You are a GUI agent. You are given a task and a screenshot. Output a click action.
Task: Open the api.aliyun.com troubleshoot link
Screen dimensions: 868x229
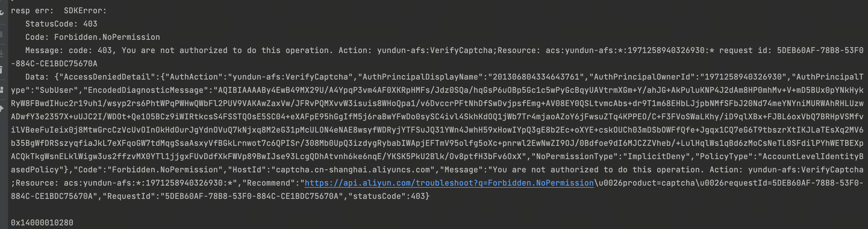click(449, 183)
